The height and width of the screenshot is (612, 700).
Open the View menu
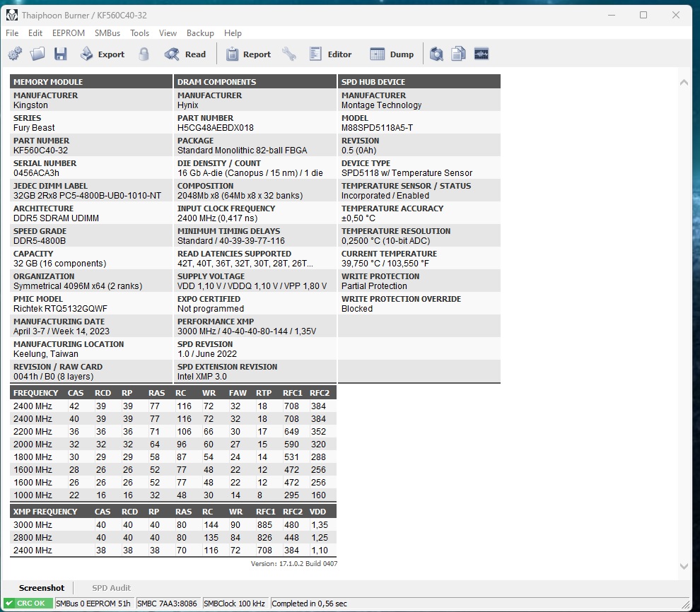point(168,33)
